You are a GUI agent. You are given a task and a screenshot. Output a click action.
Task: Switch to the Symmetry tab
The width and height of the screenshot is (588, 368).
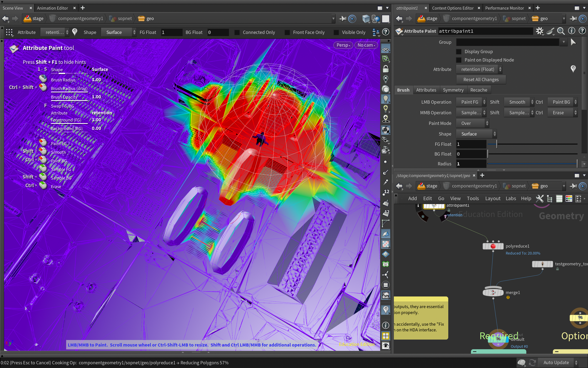coord(453,90)
